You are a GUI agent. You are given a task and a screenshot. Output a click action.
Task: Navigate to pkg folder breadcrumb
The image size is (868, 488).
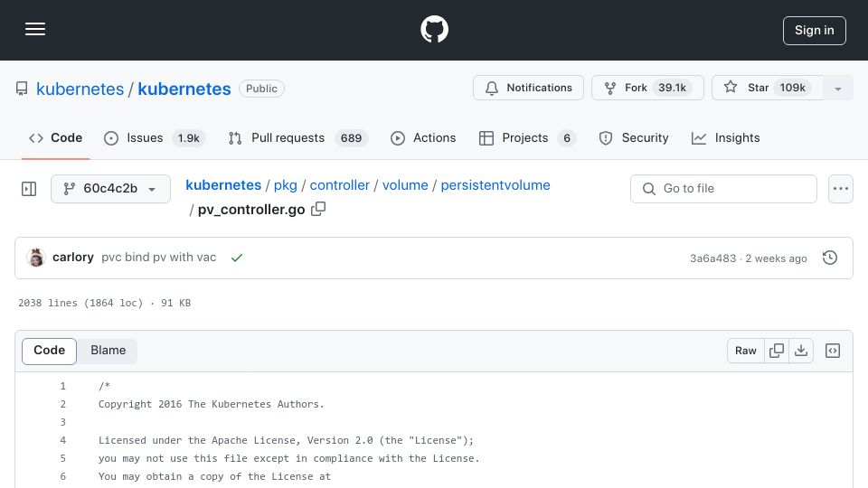tap(285, 185)
